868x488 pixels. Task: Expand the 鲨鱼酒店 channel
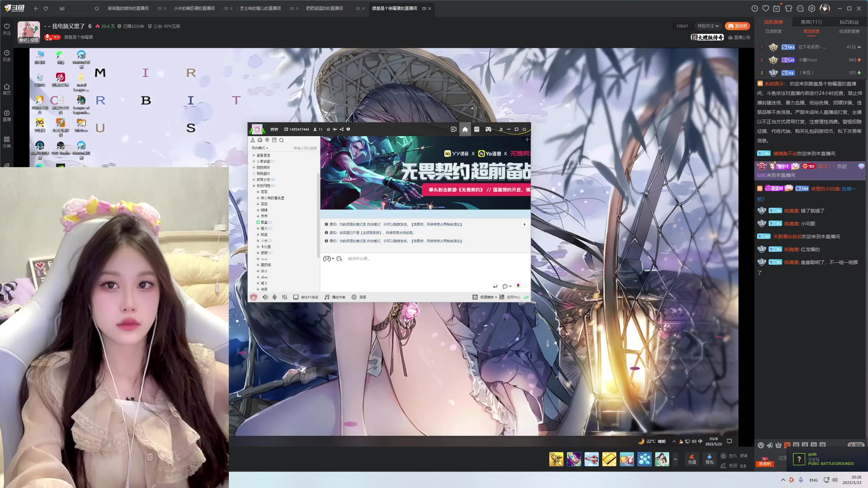[x=254, y=155]
